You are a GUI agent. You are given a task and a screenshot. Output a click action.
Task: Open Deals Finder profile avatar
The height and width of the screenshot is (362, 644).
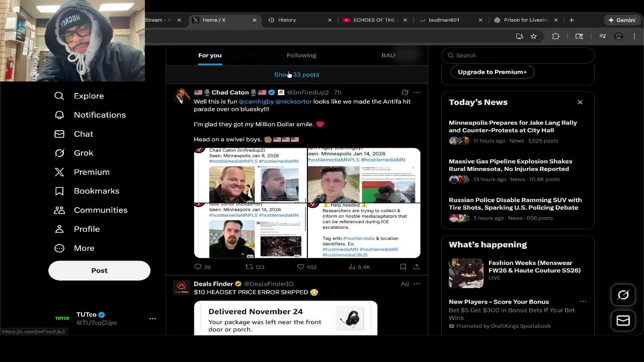tap(182, 288)
